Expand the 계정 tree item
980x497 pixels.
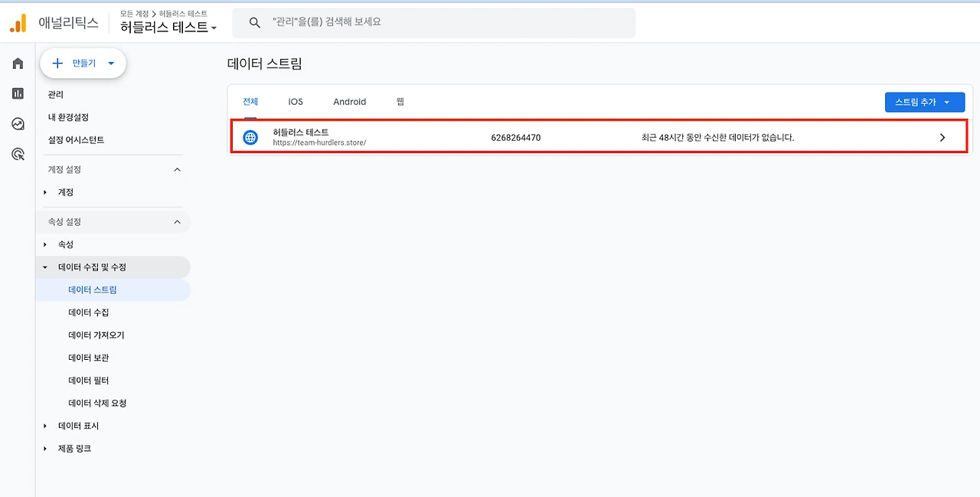point(45,192)
